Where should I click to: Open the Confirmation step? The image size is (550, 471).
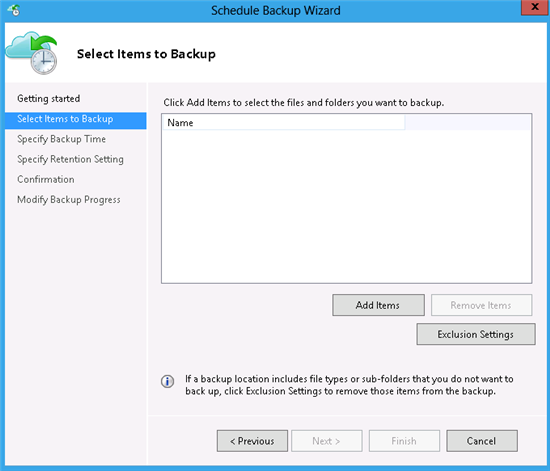46,179
